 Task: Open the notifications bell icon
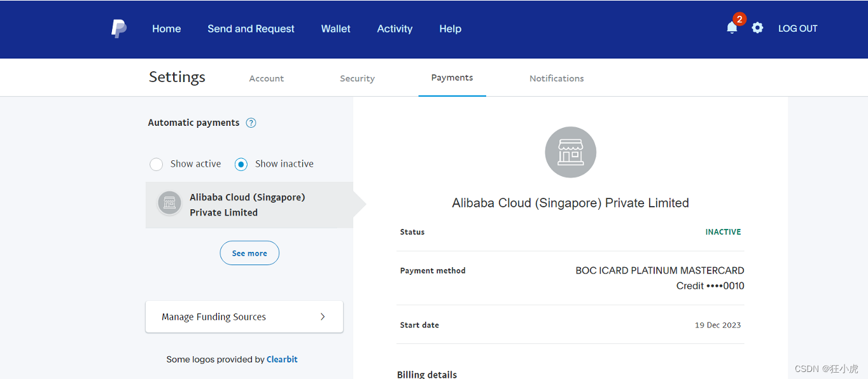coord(732,27)
